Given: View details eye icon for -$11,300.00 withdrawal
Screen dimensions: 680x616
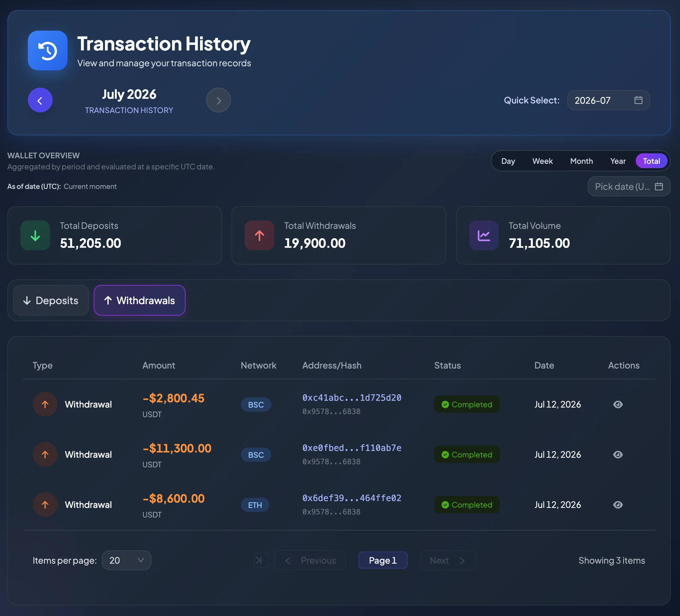Looking at the screenshot, I should (618, 455).
